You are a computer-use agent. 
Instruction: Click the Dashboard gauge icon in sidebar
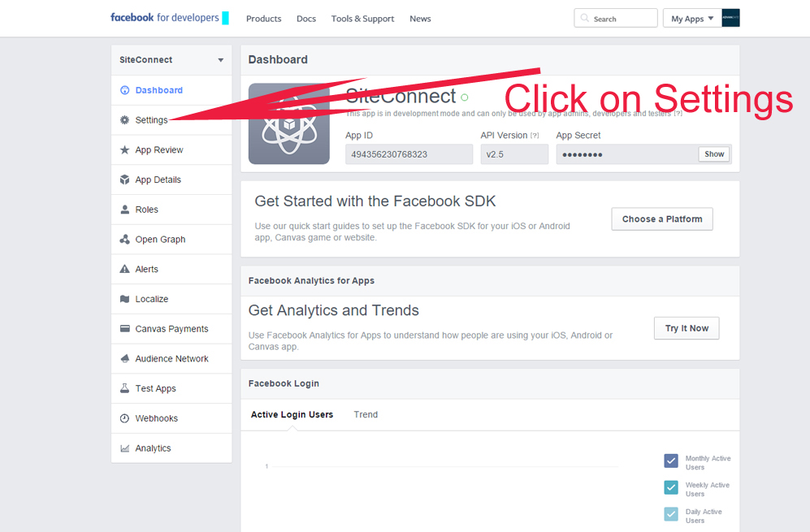tap(124, 90)
